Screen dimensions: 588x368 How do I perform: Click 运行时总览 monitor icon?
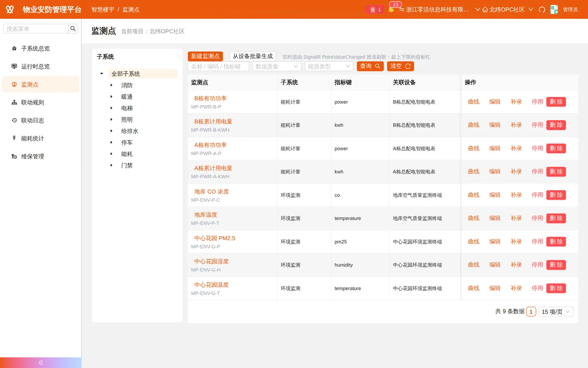click(x=14, y=66)
